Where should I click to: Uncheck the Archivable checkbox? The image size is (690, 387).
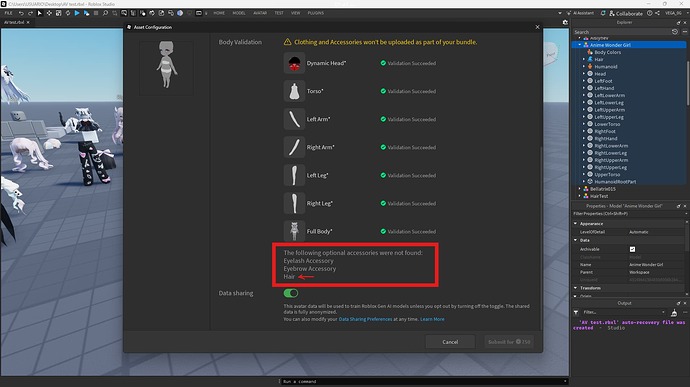(632, 249)
